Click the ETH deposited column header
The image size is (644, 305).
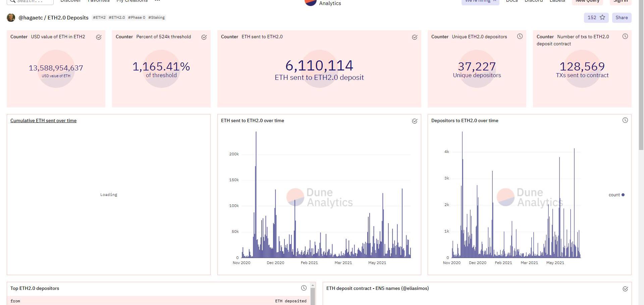click(290, 301)
